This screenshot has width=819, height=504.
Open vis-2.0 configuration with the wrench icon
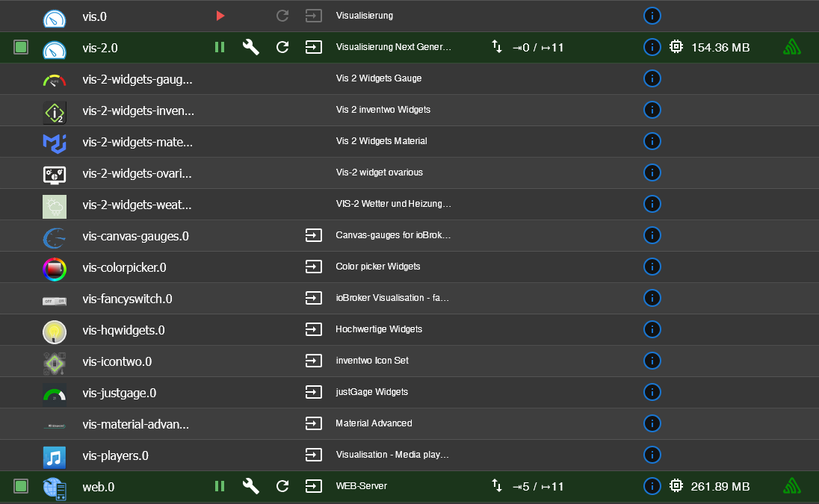[250, 46]
